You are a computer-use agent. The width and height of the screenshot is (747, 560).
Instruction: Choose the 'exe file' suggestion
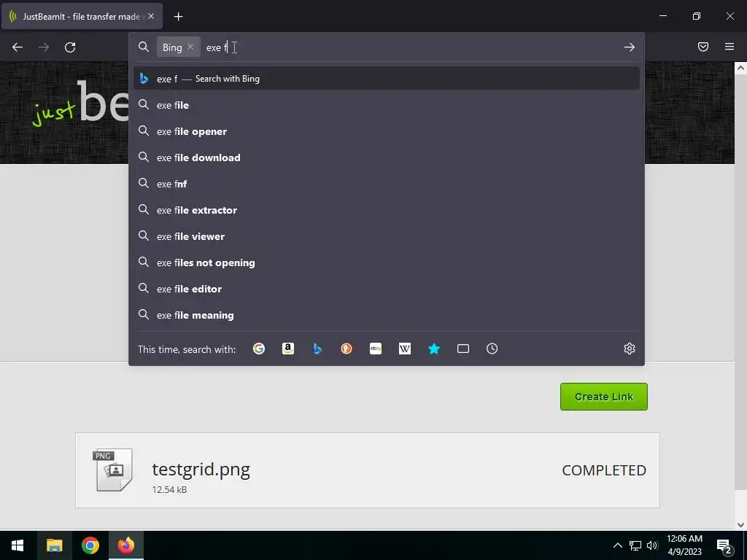[387, 105]
